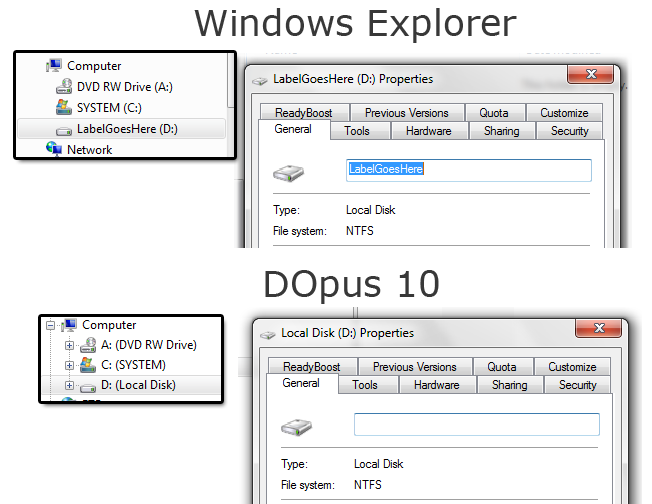Select A: (DVD RW Drive) in DOpus tree
This screenshot has width=652, height=504.
click(x=148, y=345)
